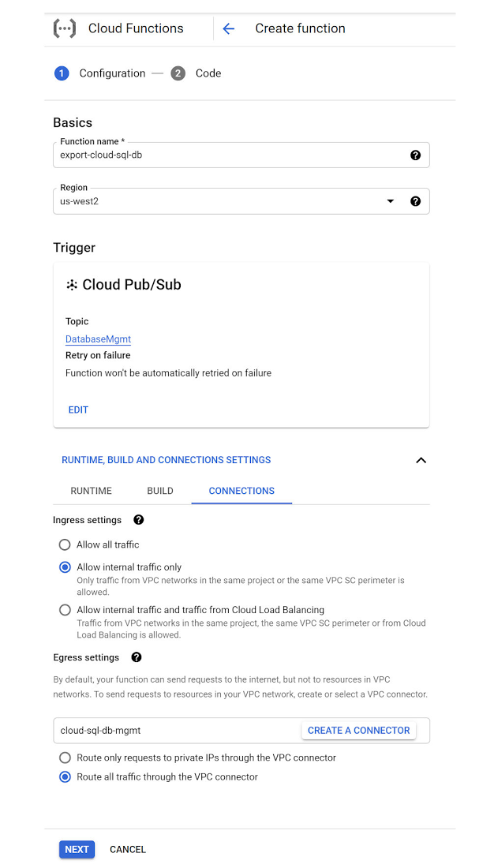Click the Code step circle

point(178,73)
